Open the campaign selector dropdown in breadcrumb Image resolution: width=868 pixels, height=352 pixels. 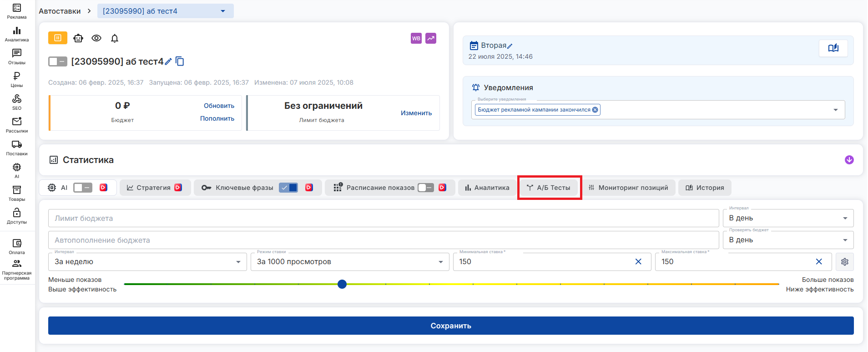click(223, 11)
